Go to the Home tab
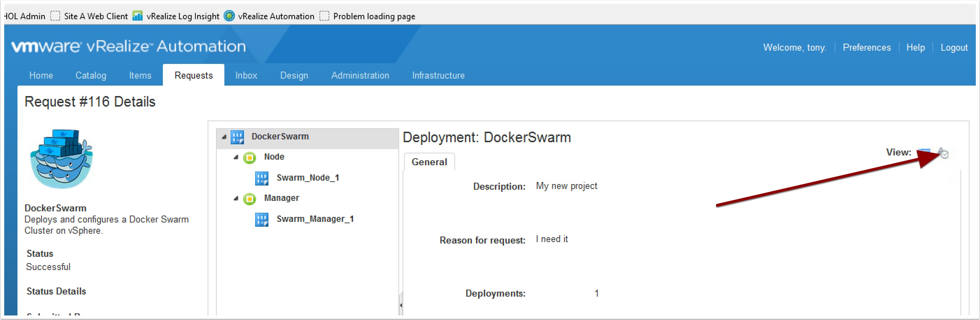 41,75
